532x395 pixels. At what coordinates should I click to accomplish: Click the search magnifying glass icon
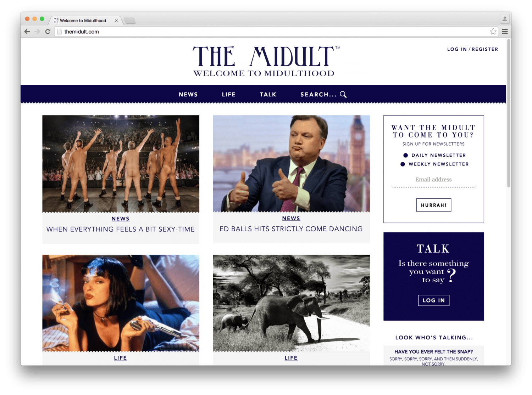343,95
